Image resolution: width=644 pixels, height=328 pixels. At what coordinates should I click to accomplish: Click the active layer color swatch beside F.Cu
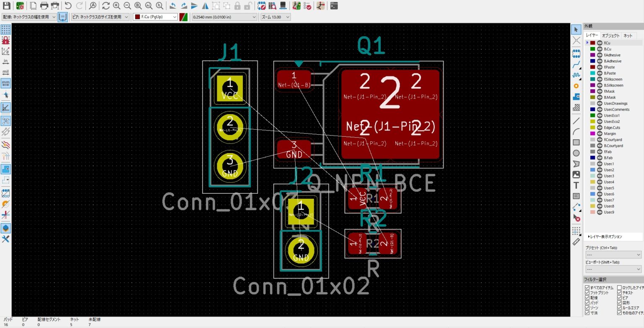pyautogui.click(x=593, y=43)
